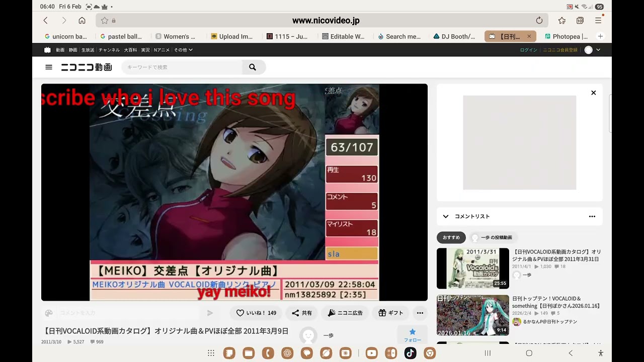Click the 共有 share button
The width and height of the screenshot is (644, 362).
tap(302, 313)
